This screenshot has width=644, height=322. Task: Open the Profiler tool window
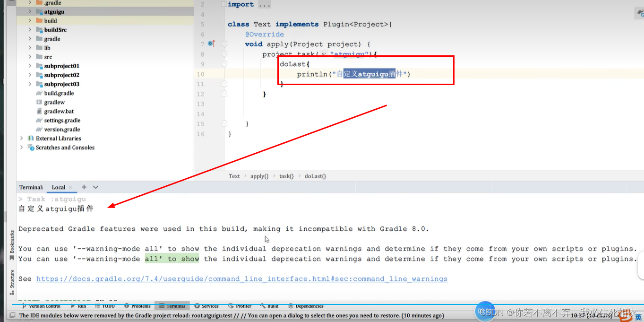[240, 306]
